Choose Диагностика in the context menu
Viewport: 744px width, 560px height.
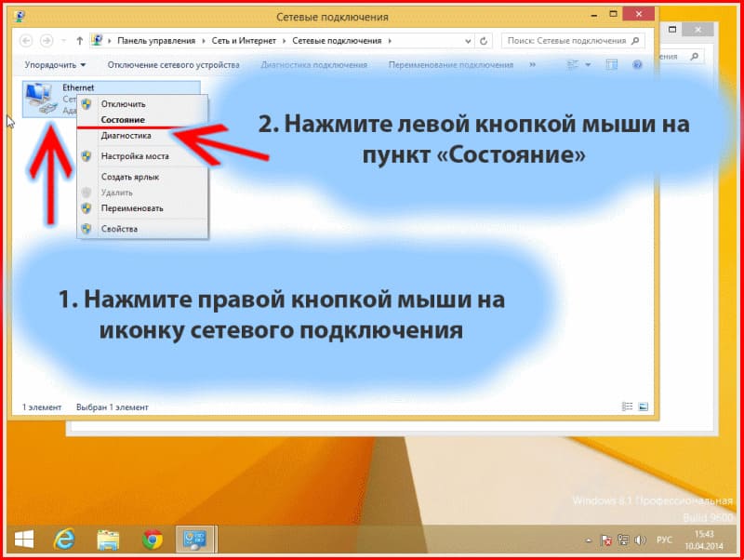click(142, 136)
